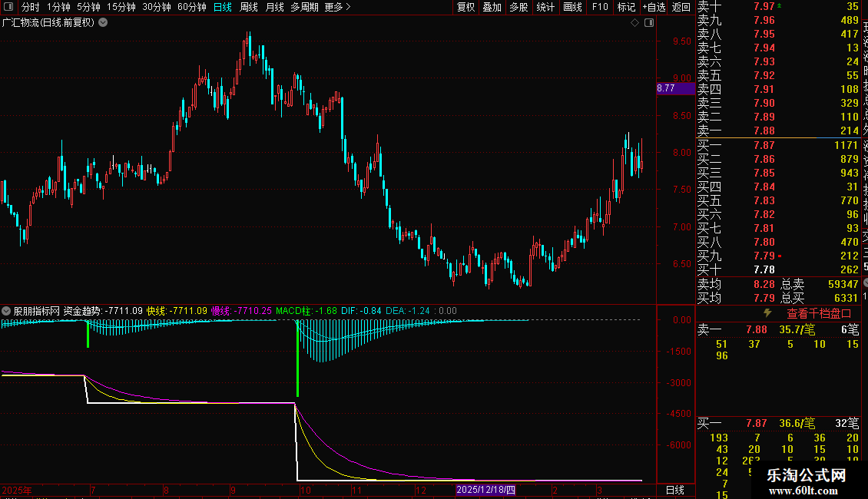
Task: Select 卖十 price 7.97 row
Action: pos(778,7)
